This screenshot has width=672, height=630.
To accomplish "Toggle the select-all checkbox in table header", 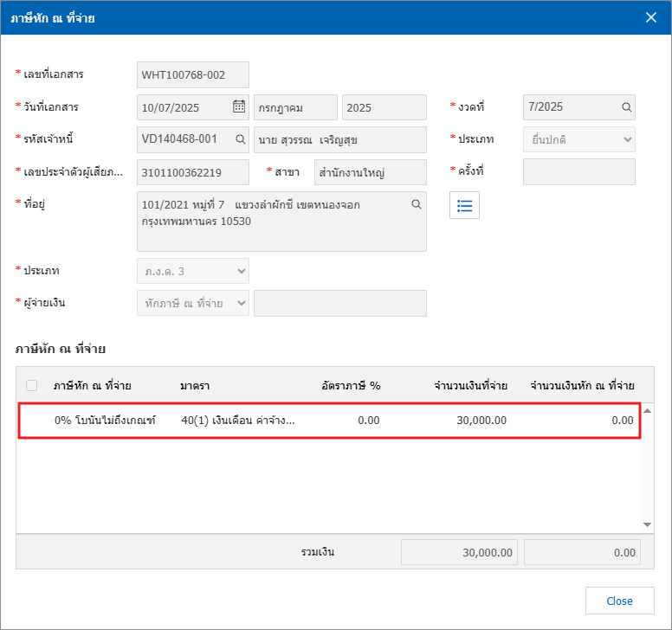I will pos(32,385).
